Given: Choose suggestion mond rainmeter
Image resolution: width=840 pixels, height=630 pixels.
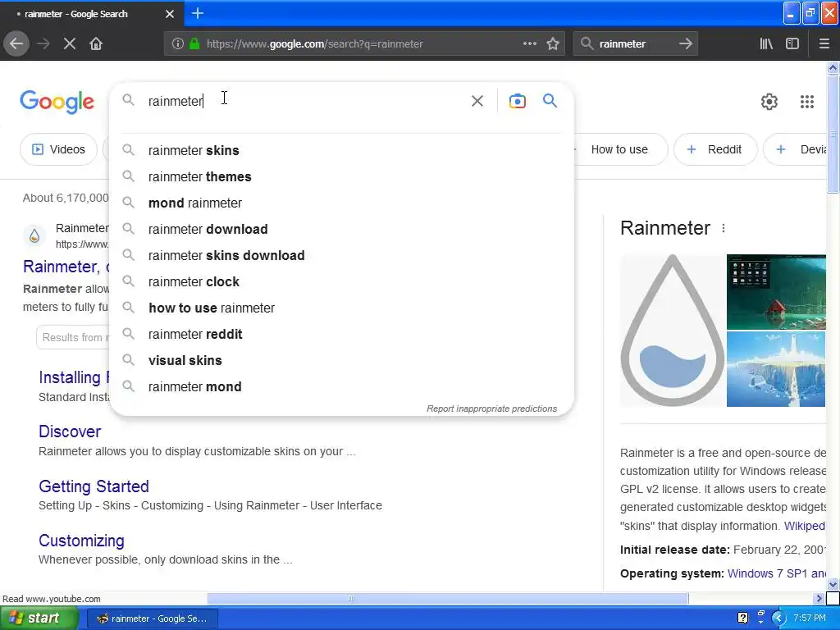Looking at the screenshot, I should (x=341, y=203).
